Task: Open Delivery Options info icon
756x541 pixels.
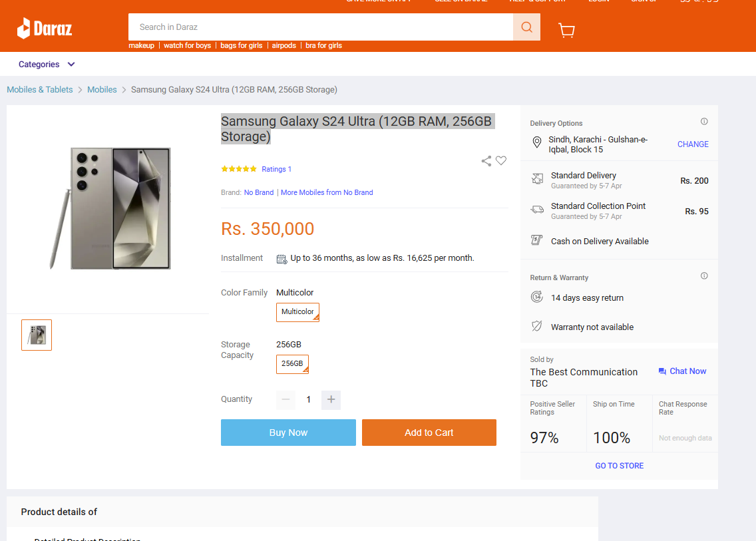Action: coord(704,122)
